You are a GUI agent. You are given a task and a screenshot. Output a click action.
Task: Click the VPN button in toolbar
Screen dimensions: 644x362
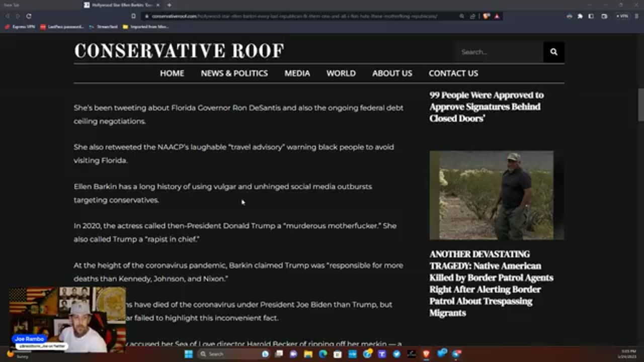tap(622, 16)
